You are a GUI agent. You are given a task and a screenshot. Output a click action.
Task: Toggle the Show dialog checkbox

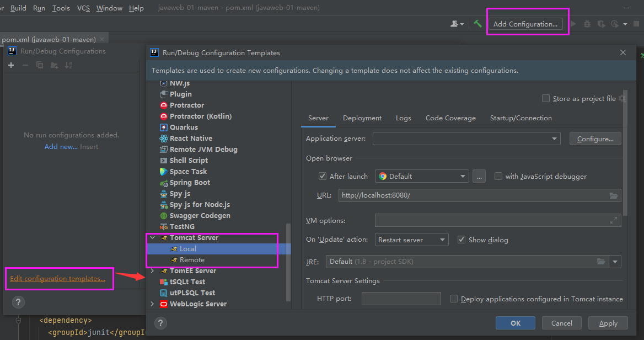click(461, 240)
